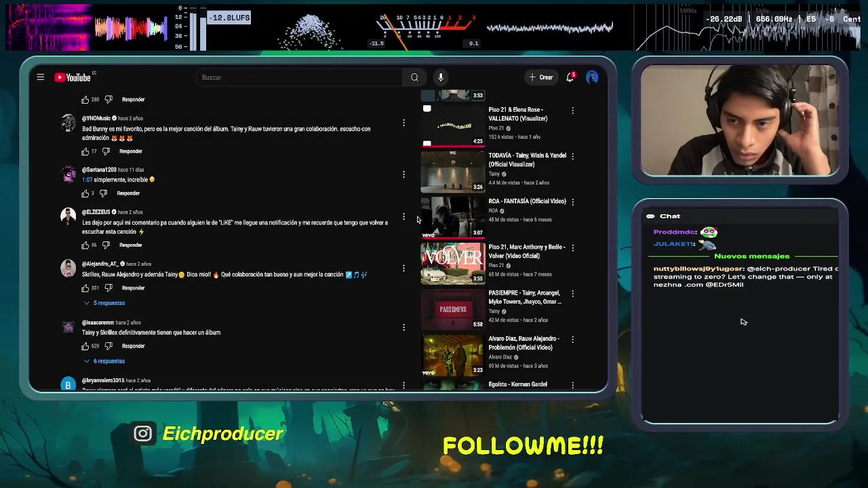
Task: Open options menu for VALLENATO video
Action: [572, 110]
